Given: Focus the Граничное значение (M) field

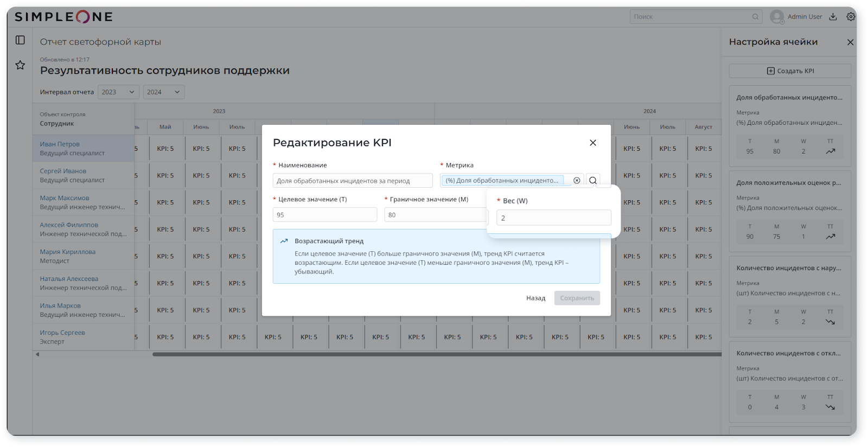Looking at the screenshot, I should tap(436, 215).
